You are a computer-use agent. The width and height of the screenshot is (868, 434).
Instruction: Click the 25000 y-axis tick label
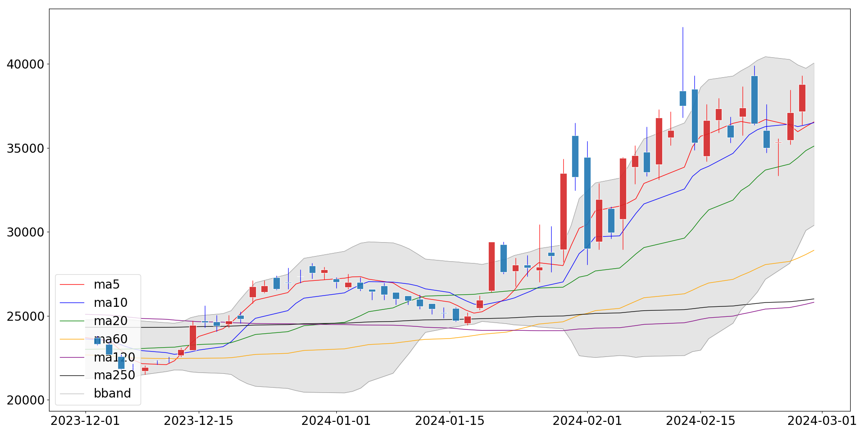(26, 316)
